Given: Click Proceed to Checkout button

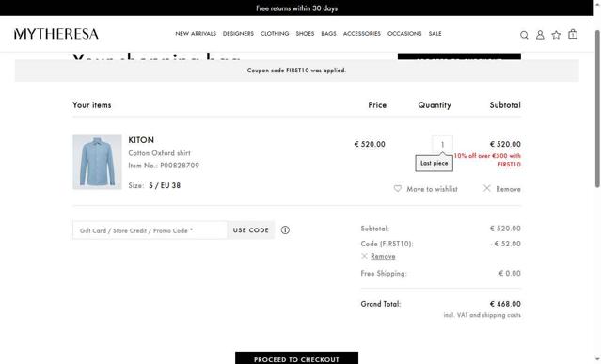Looking at the screenshot, I should click(296, 358).
